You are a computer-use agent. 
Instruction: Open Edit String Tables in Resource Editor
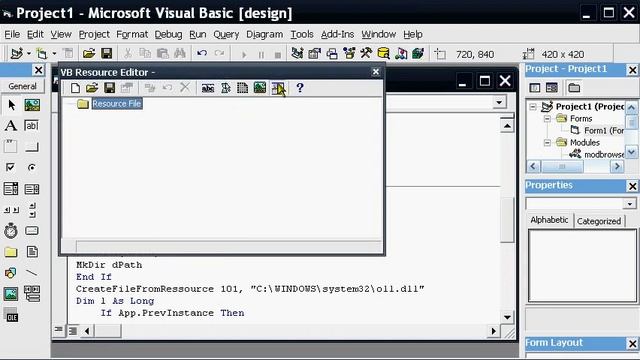(x=208, y=88)
